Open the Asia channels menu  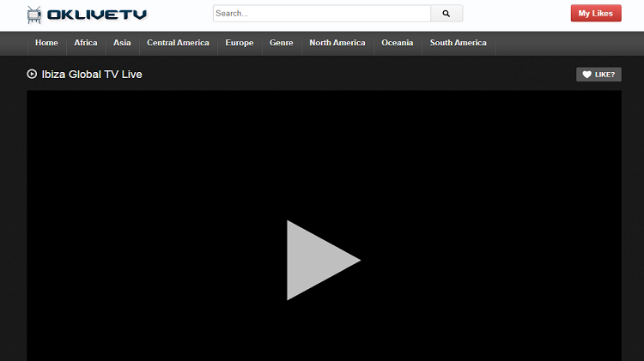click(x=122, y=43)
